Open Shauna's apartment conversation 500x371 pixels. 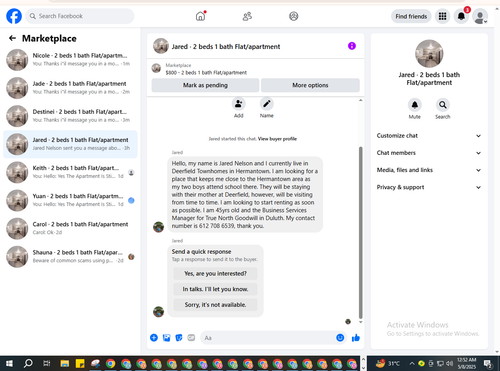click(70, 256)
